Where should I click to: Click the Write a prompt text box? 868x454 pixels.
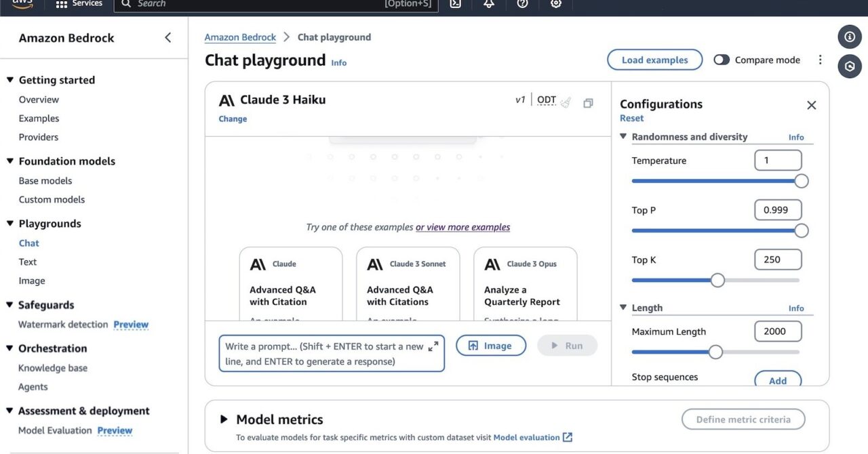[x=332, y=354]
